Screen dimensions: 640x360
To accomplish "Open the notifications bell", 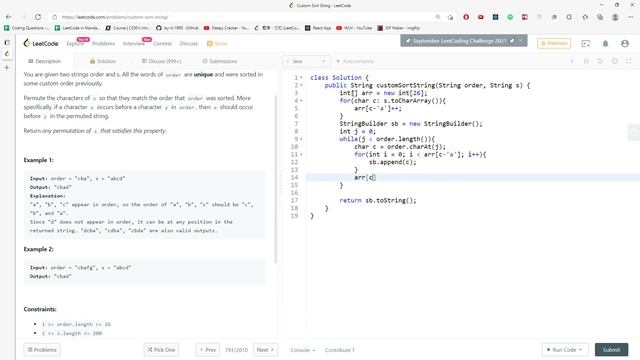I will click(605, 43).
